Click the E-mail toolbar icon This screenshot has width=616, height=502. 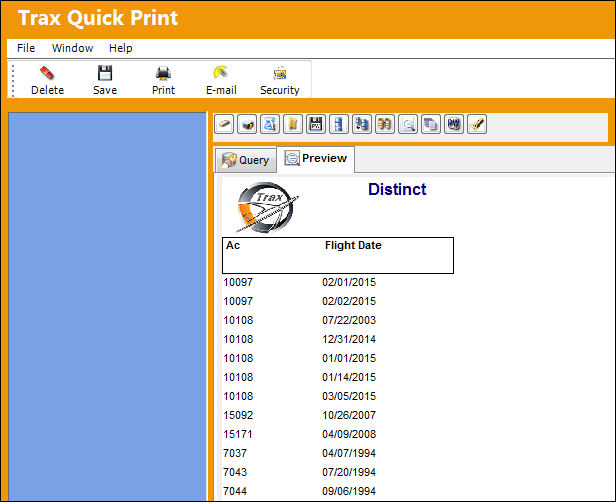click(221, 73)
